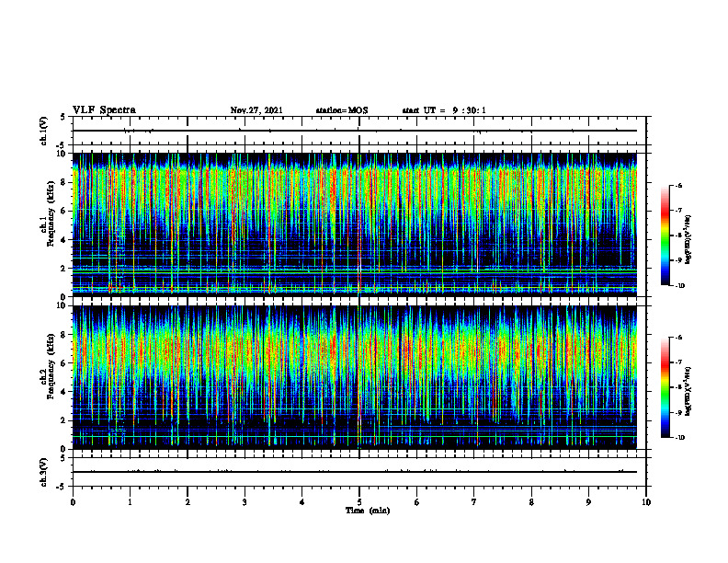This screenshot has height=563, width=728.
Task: Click the "ch.1(V)" waveform axis label
Action: (43, 131)
